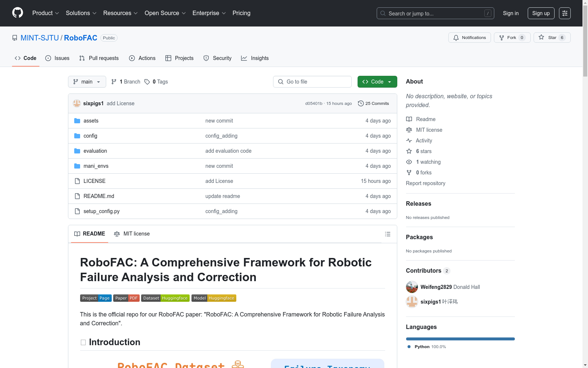Image resolution: width=588 pixels, height=368 pixels.
Task: Click the Sign up button
Action: (541, 13)
